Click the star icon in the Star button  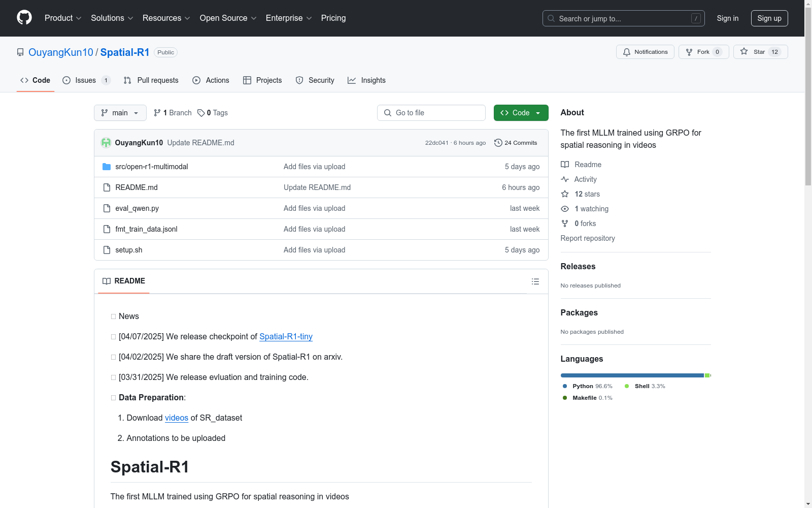pos(744,51)
